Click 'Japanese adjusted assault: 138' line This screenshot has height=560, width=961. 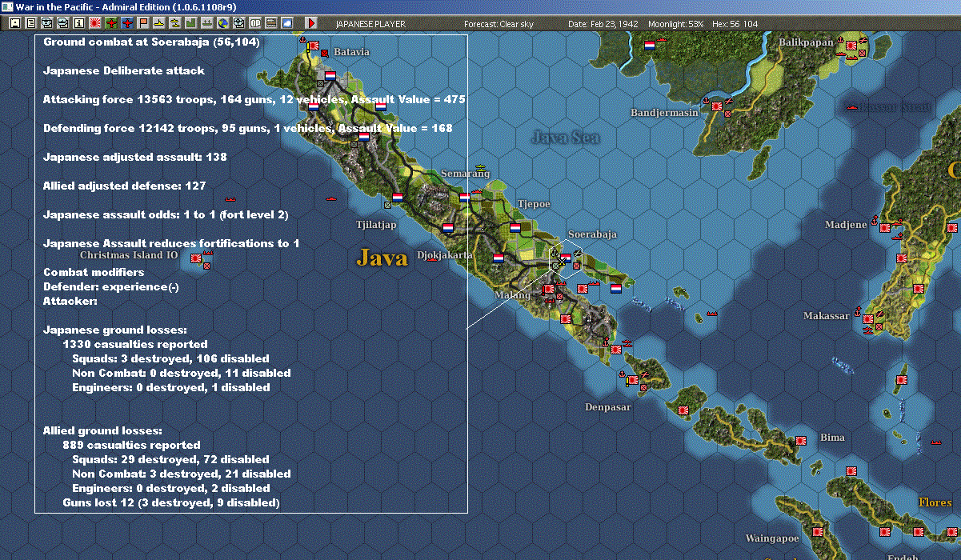point(135,157)
